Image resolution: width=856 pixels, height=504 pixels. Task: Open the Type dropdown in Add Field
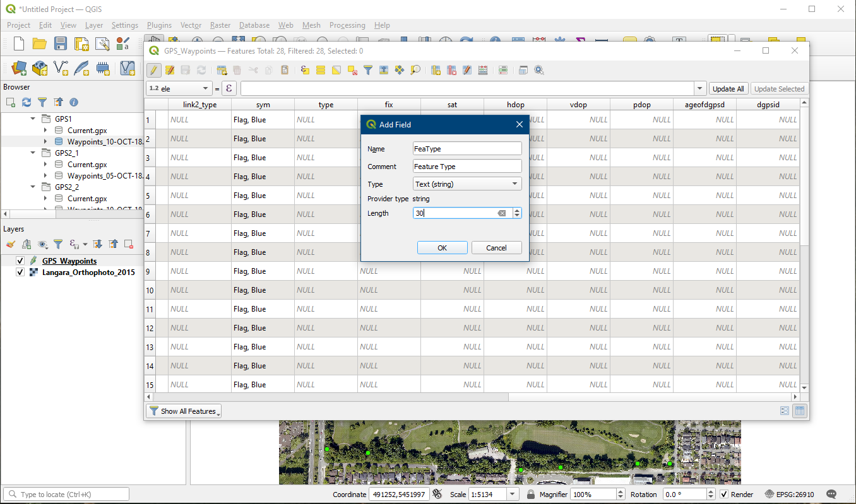tap(467, 184)
